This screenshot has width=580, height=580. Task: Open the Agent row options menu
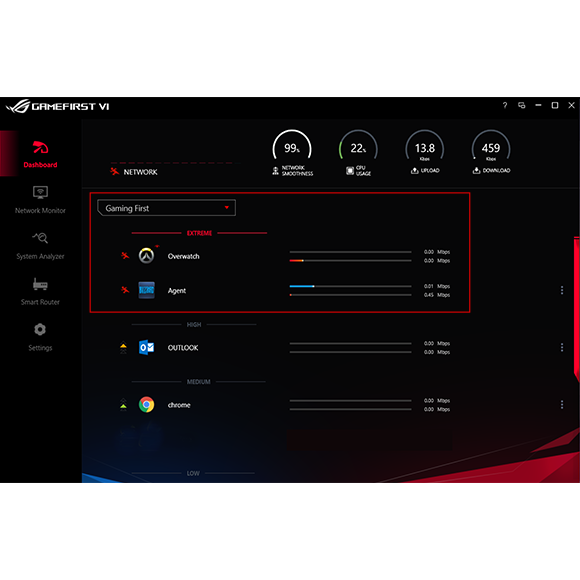coord(562,290)
